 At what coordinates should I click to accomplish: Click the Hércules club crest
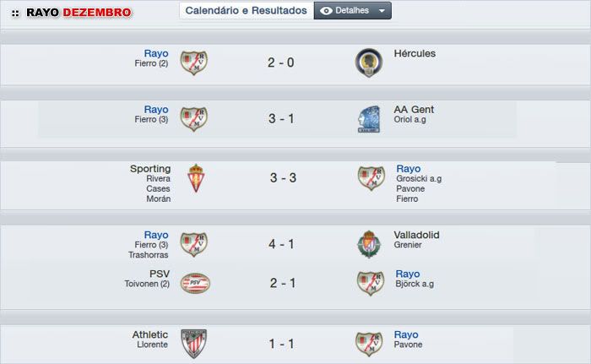370,62
